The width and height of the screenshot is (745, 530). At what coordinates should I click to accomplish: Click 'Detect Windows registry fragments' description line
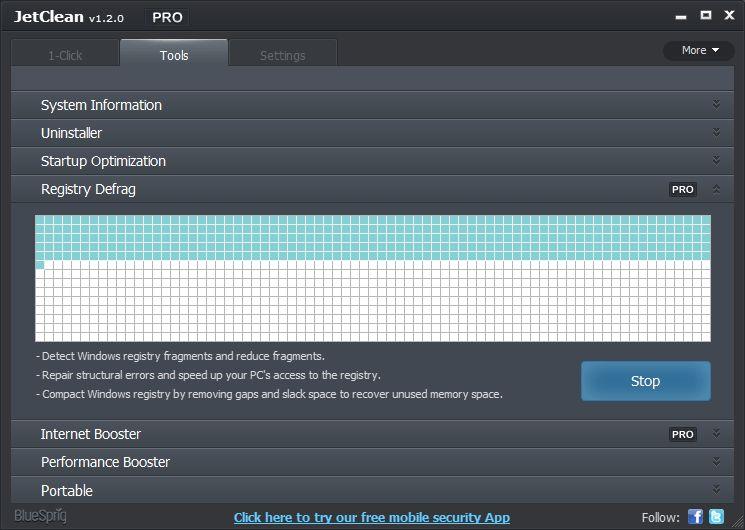[181, 356]
